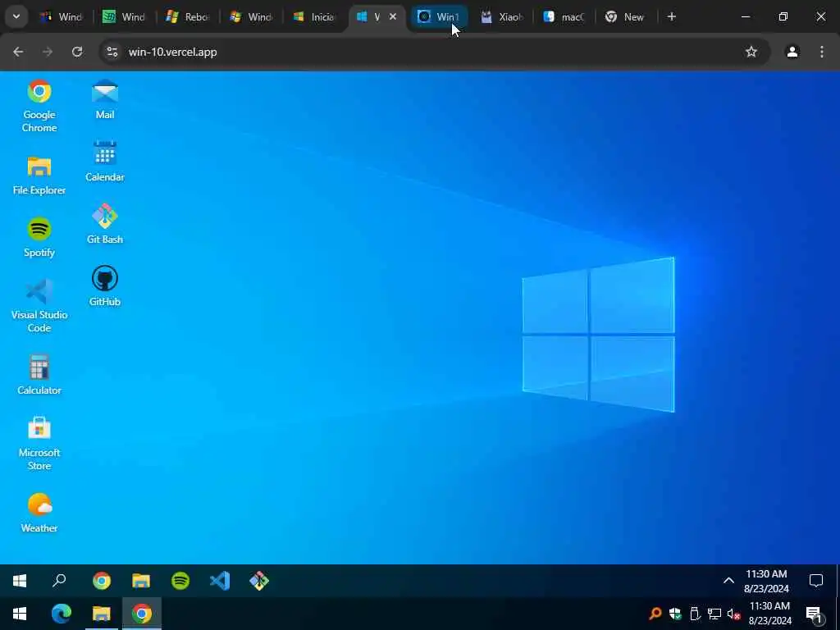Bookmark this page with the star
This screenshot has width=840, height=630.
751,52
